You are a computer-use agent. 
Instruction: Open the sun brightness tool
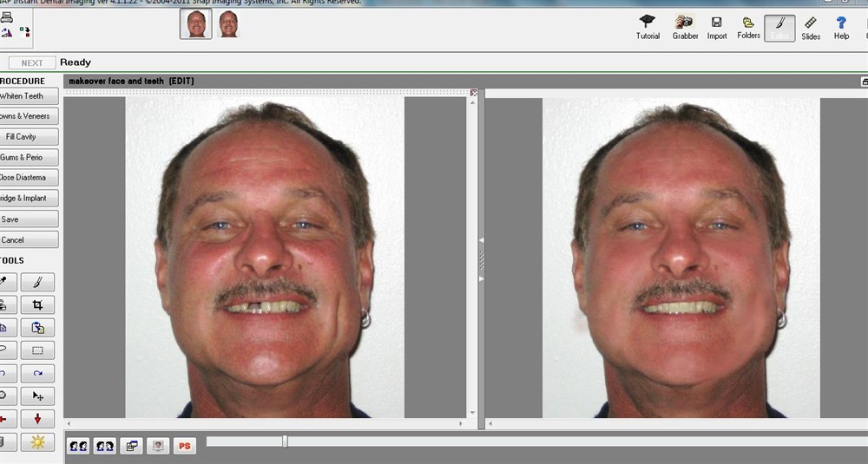37,441
